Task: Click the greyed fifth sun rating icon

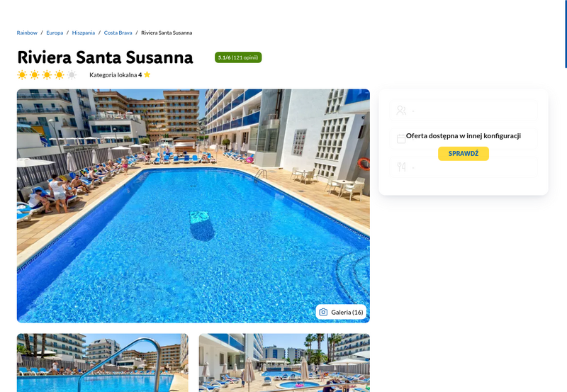Action: pos(72,75)
